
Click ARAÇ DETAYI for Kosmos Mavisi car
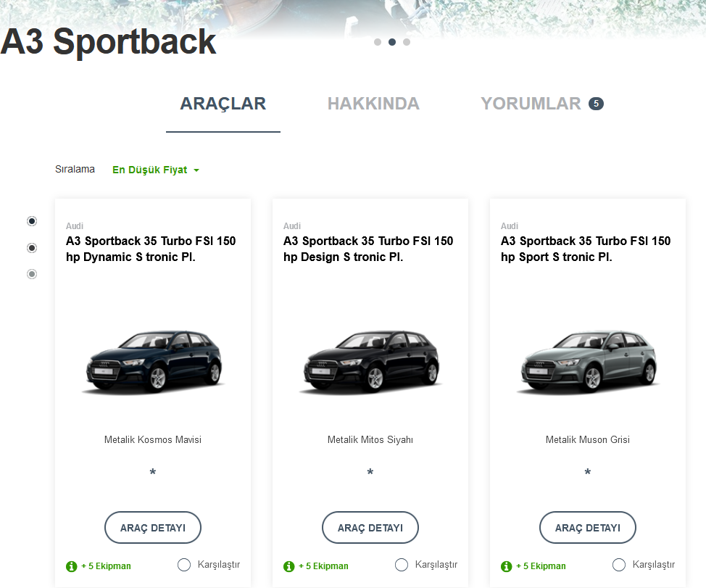[x=153, y=528]
